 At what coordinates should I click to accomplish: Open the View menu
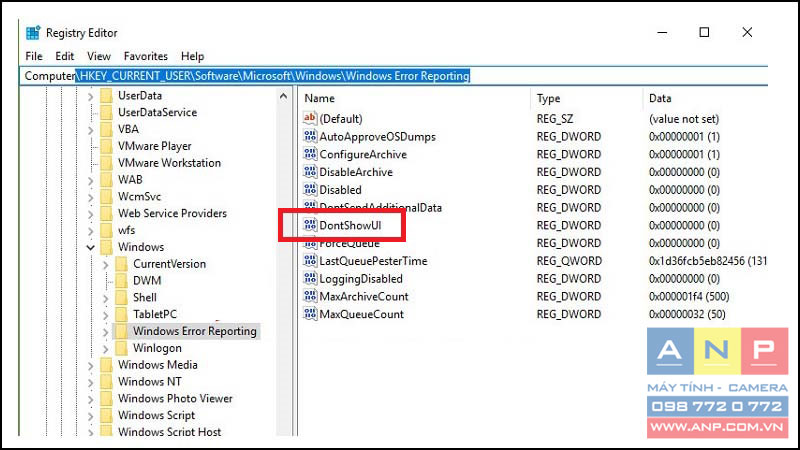(98, 56)
